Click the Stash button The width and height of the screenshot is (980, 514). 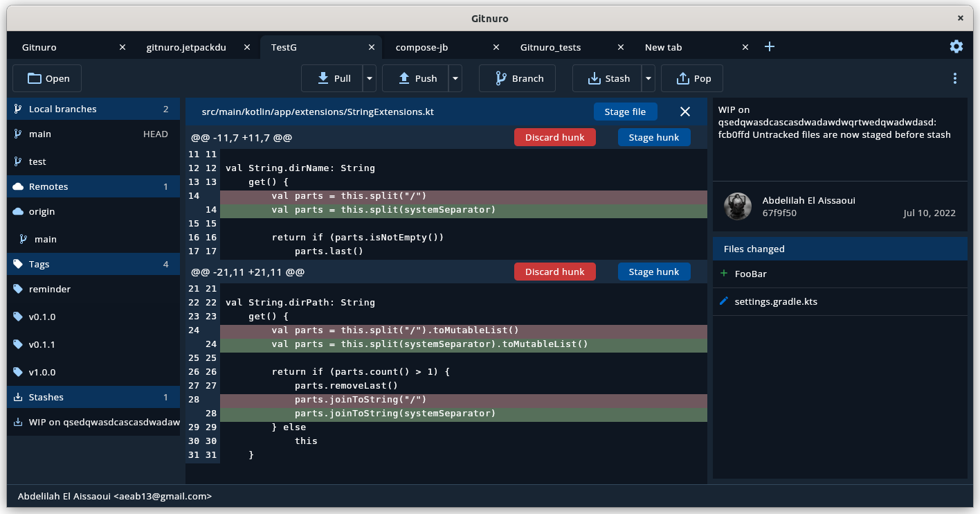tap(607, 78)
